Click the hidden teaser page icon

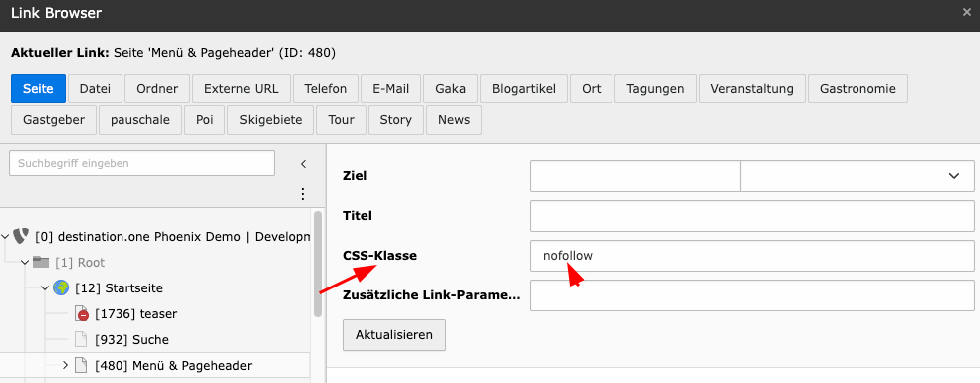pyautogui.click(x=82, y=313)
